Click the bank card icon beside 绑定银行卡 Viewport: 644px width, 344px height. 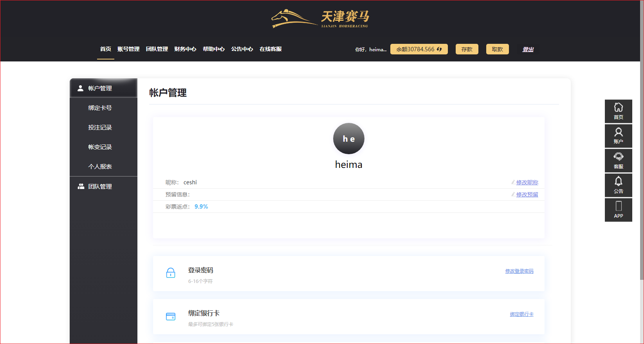point(171,316)
